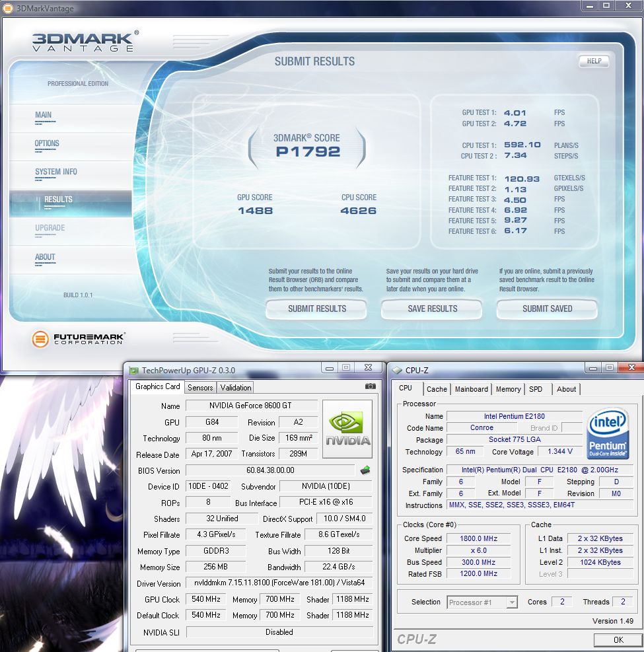The height and width of the screenshot is (652, 644).
Task: Switch to About tab in CPU-Z
Action: [566, 389]
